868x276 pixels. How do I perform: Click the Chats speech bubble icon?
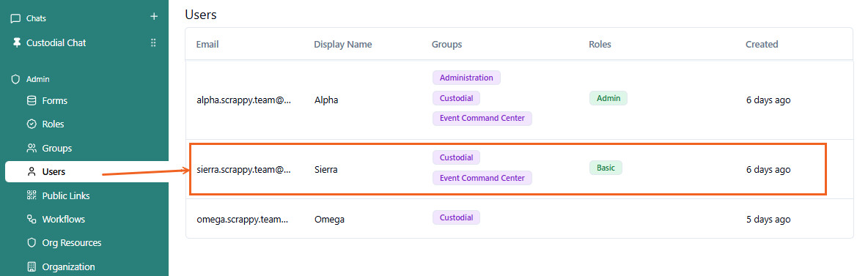click(x=15, y=19)
